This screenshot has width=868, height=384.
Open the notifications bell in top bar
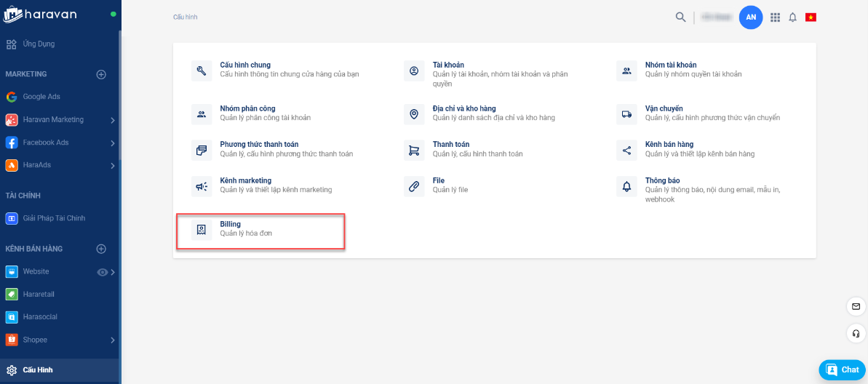[793, 17]
